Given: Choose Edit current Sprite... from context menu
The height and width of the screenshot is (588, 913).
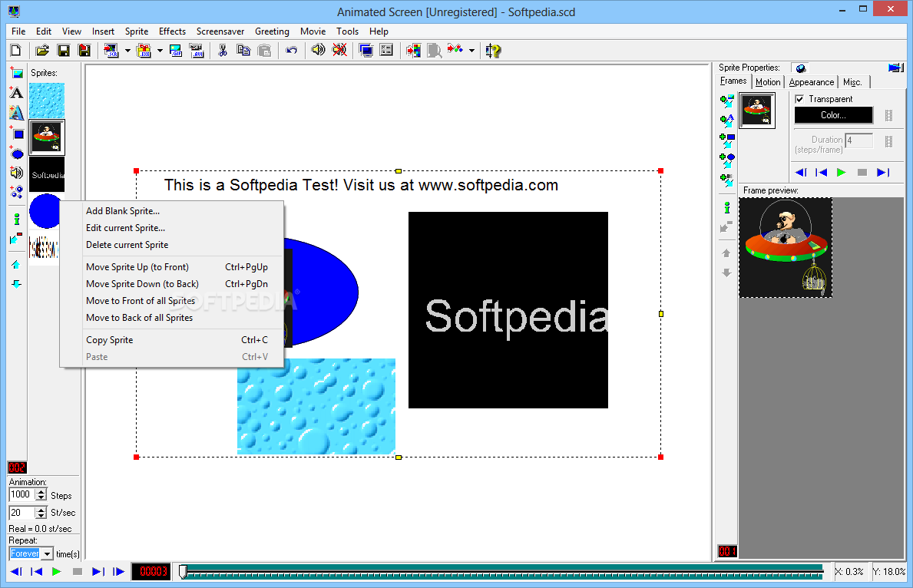Looking at the screenshot, I should (x=172, y=228).
